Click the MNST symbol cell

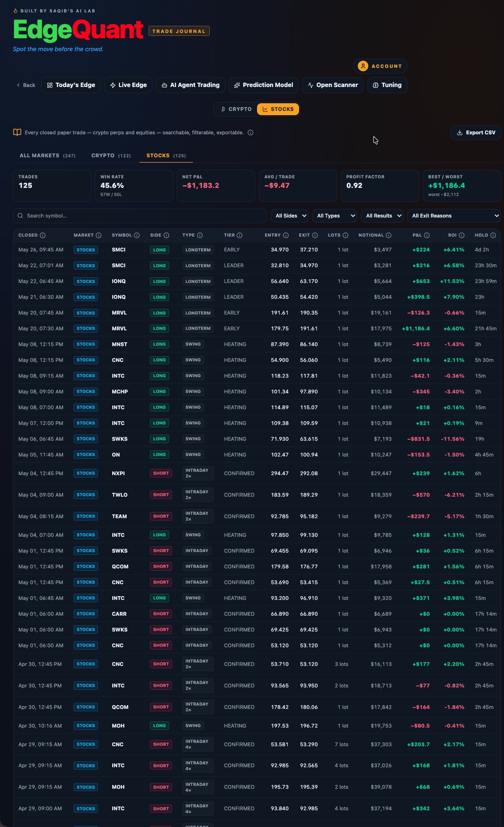click(119, 344)
